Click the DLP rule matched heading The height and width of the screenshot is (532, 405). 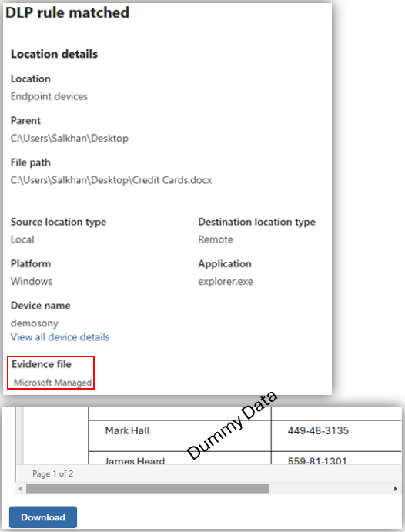67,12
